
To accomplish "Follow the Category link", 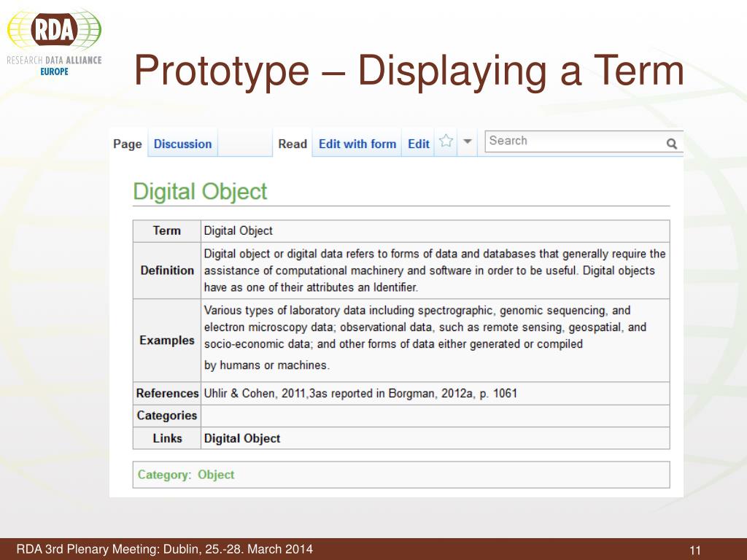I will coord(164,475).
